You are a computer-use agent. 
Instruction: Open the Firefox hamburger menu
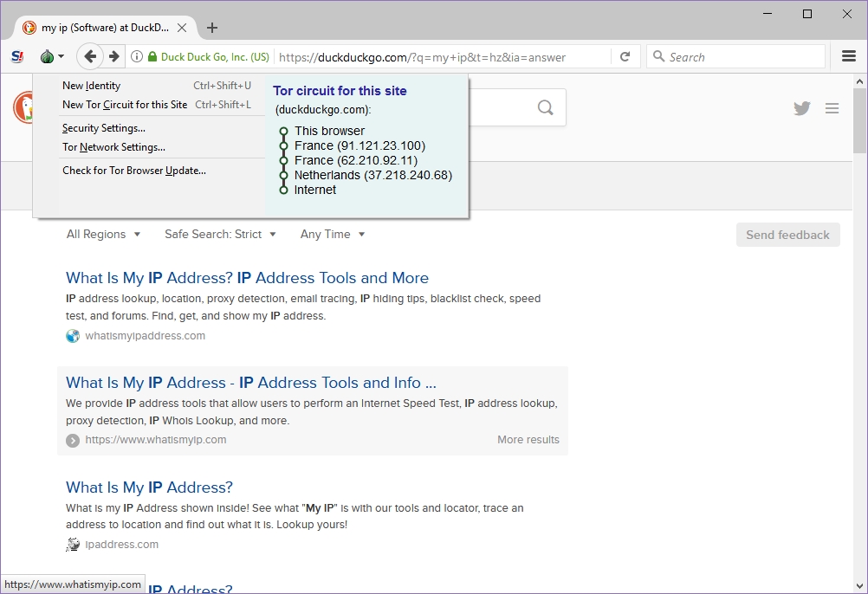coord(849,56)
